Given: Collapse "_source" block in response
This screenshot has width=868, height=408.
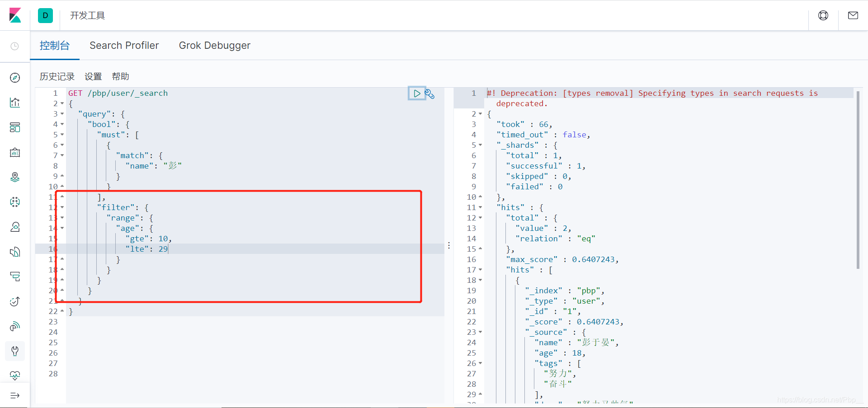Looking at the screenshot, I should click(480, 332).
